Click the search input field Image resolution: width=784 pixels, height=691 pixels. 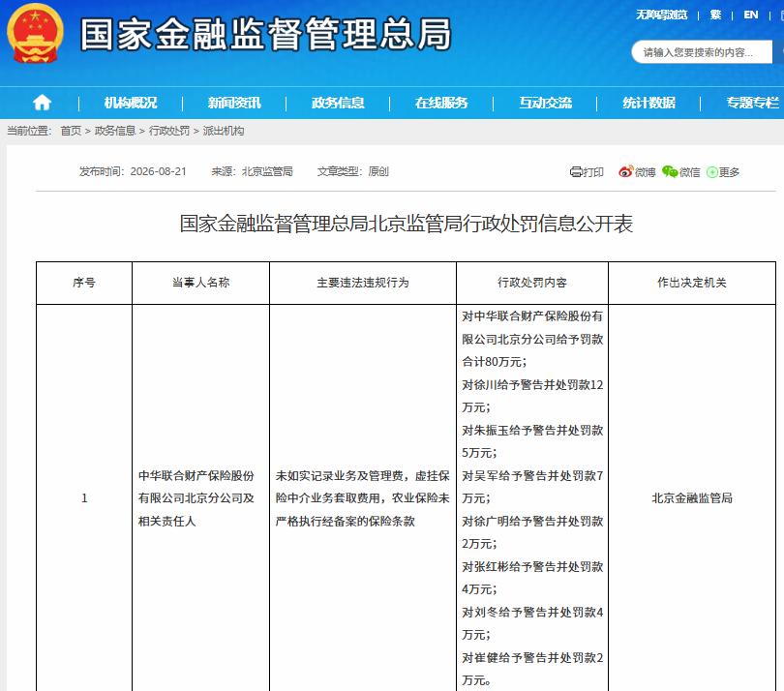point(702,52)
